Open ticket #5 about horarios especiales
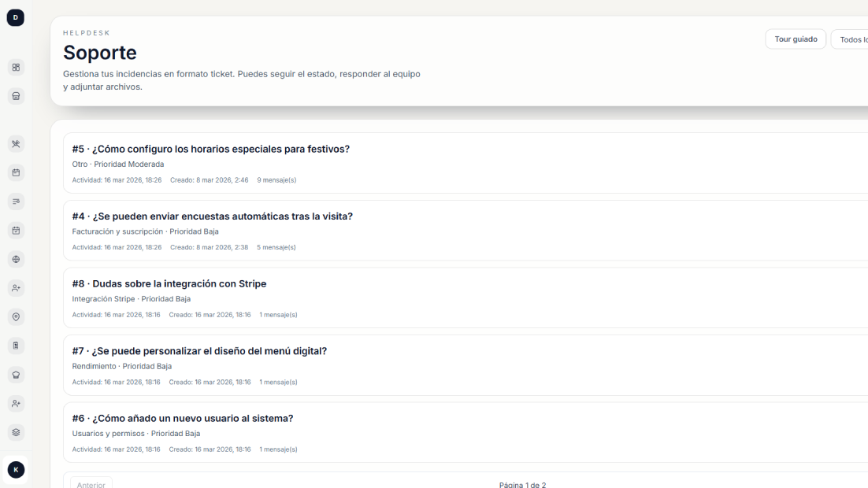Screen dimensions: 868x488 (x=221, y=149)
